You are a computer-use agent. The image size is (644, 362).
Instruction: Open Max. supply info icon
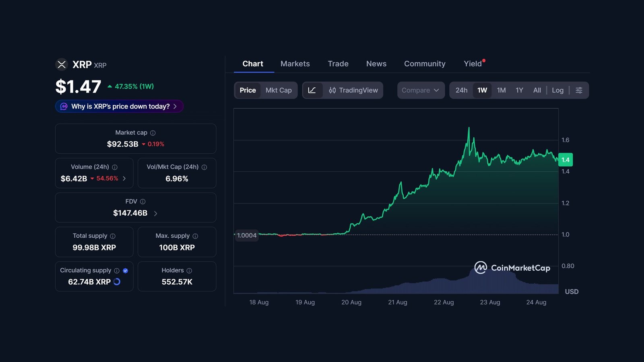coord(195,236)
